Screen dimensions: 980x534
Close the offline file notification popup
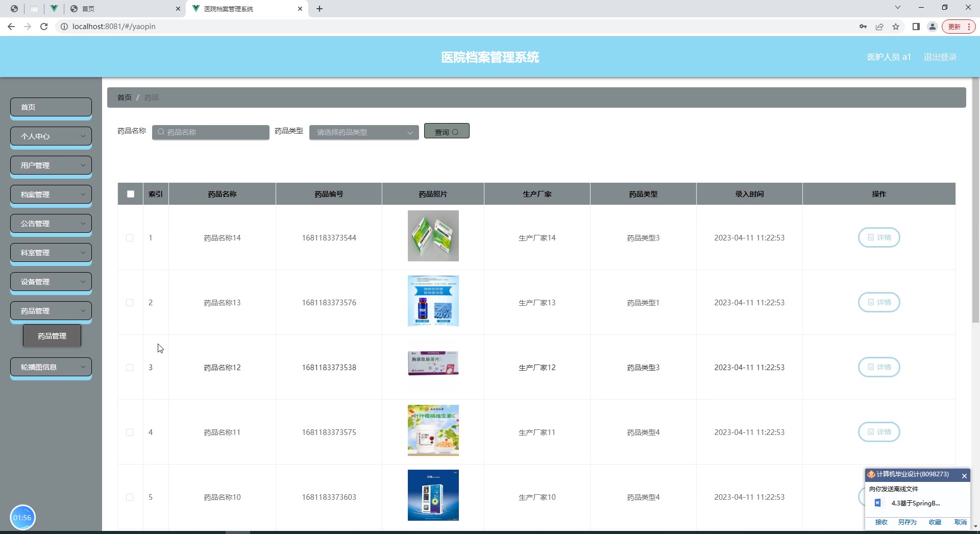(964, 476)
